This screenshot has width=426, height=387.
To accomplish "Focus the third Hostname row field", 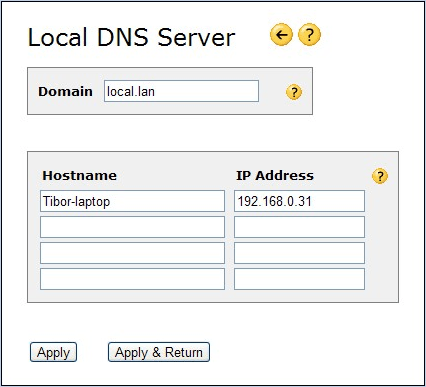I will pos(132,253).
